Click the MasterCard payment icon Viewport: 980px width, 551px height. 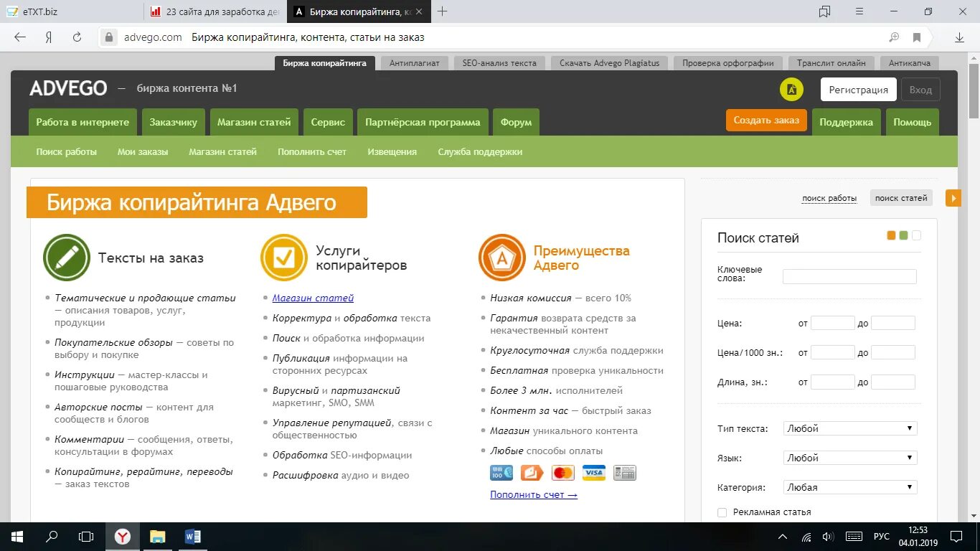tap(563, 473)
